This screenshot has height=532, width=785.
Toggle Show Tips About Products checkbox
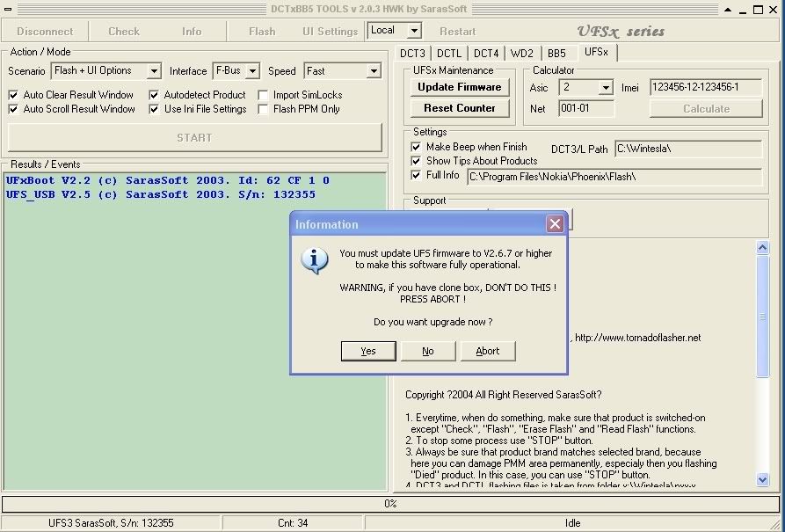(x=416, y=161)
